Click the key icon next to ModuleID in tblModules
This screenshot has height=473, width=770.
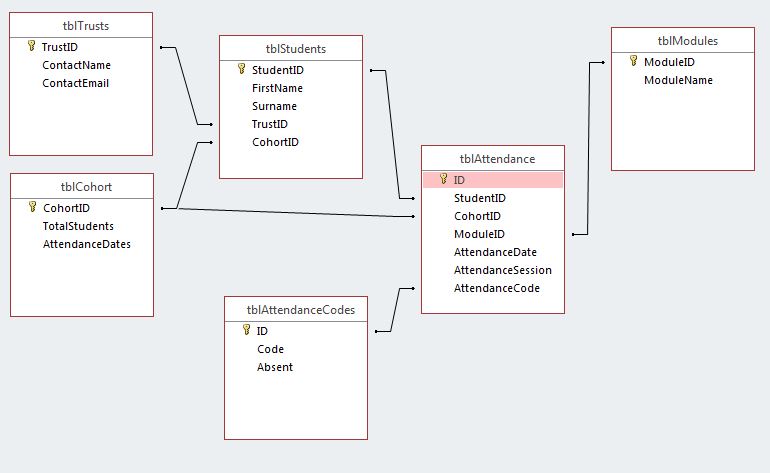[633, 61]
